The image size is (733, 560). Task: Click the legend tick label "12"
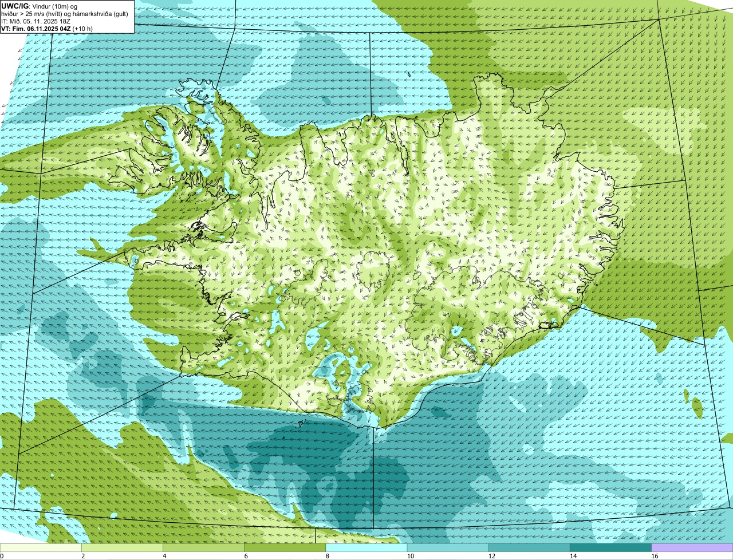point(492,556)
